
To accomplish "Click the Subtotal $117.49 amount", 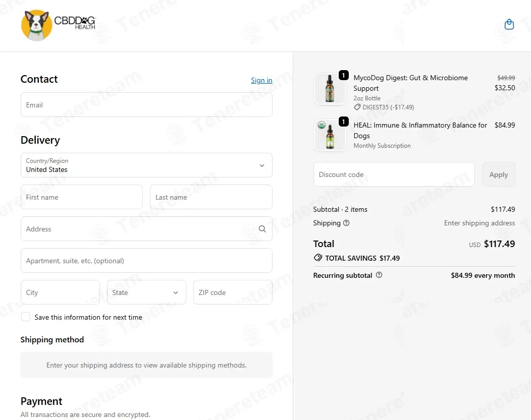I will (503, 209).
